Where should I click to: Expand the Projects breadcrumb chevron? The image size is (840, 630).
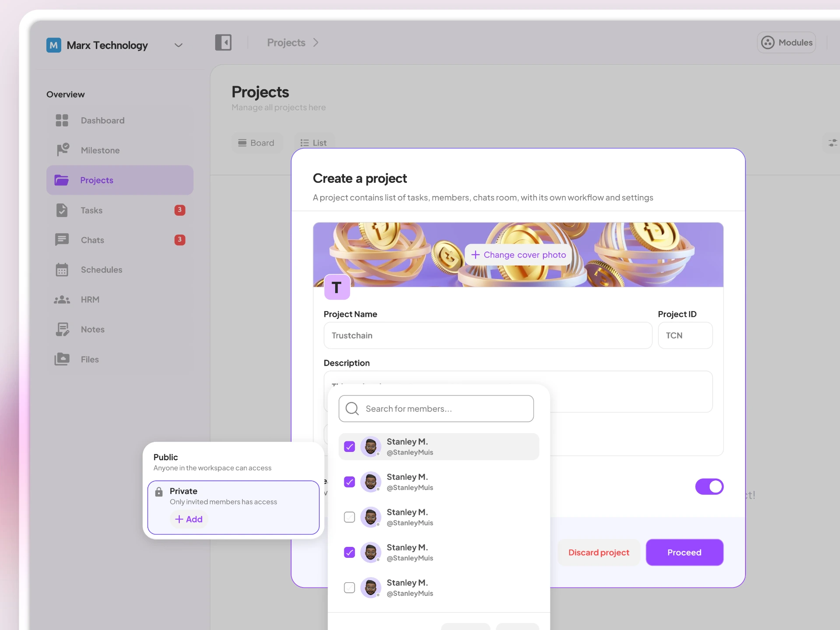coord(316,42)
